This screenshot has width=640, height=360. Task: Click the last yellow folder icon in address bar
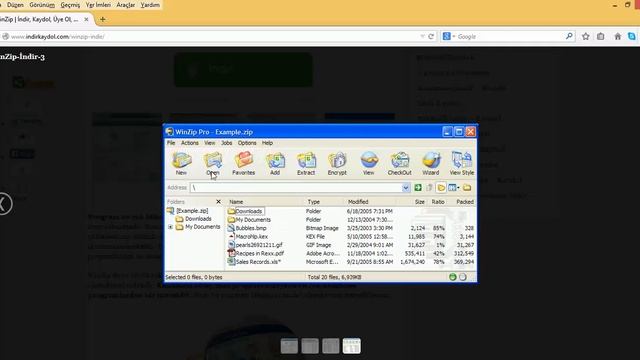point(467,187)
